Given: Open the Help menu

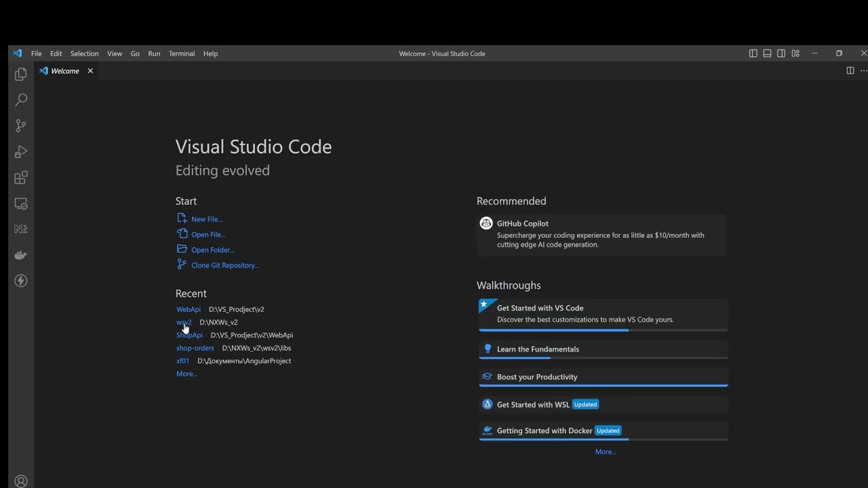Looking at the screenshot, I should click(x=210, y=54).
